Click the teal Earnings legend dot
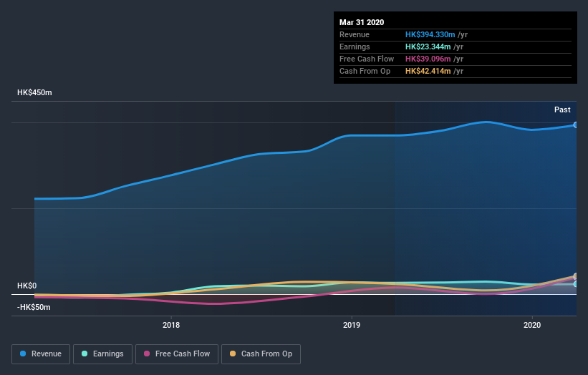The width and height of the screenshot is (588, 375). point(85,354)
